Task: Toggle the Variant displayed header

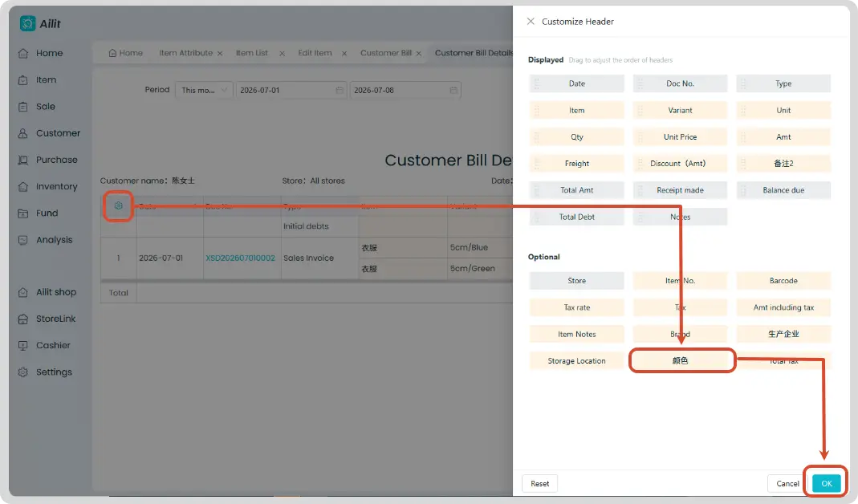Action: (680, 111)
